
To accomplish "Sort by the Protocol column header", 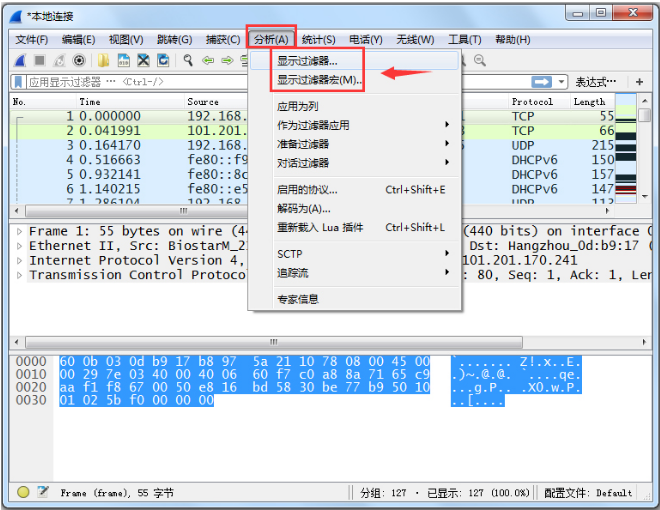I will [539, 102].
